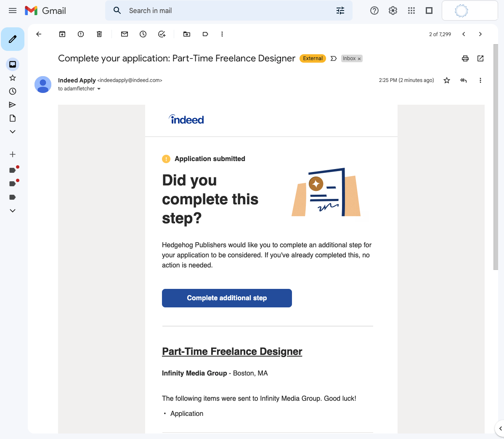Viewport: 504px width, 439px height.
Task: Create new label plus icon
Action: click(x=13, y=154)
